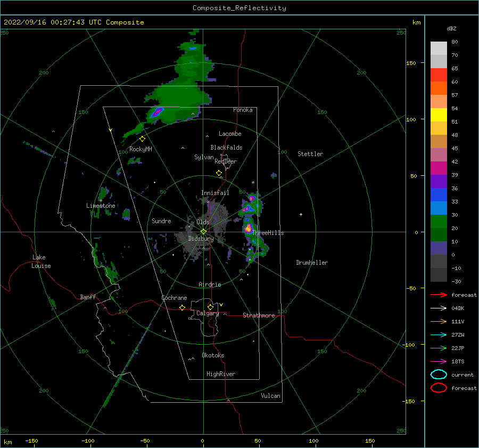
Task: Click the Airdrie label
Action: click(210, 284)
